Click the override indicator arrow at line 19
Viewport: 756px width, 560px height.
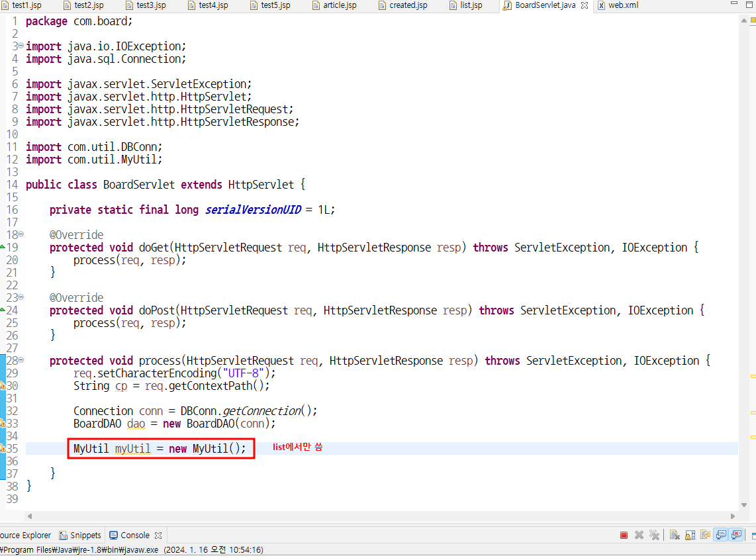click(3, 247)
